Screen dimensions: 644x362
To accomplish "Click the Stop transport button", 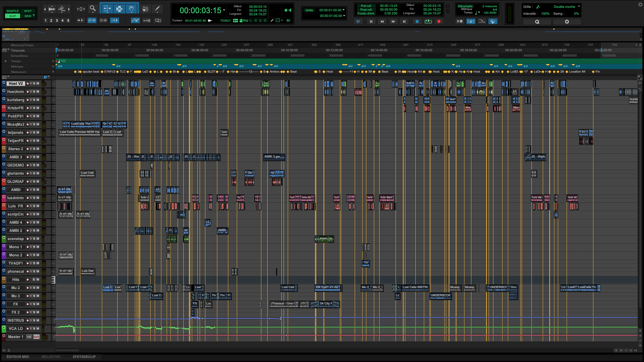I will pos(417,21).
